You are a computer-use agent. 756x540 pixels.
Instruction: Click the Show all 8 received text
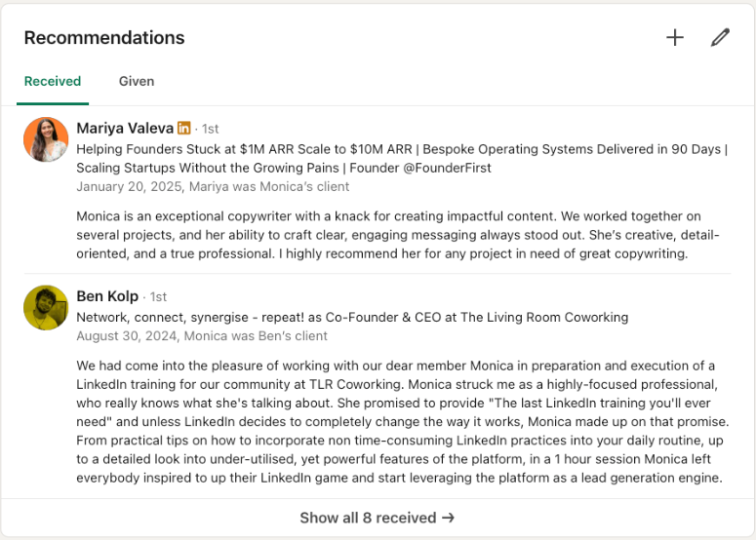click(367, 518)
